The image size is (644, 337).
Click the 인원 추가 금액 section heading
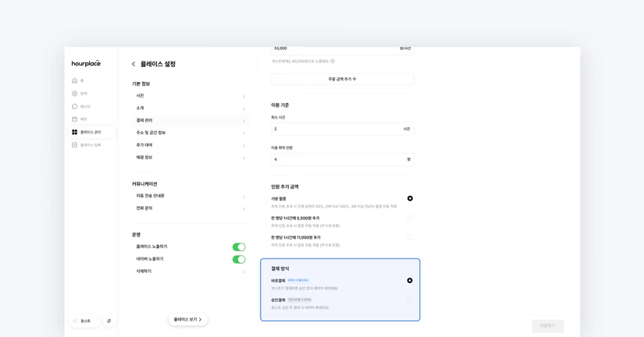point(285,186)
